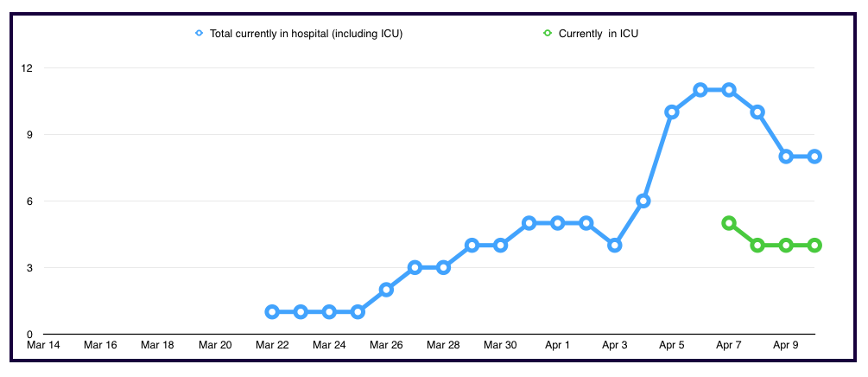
Task: Click the blue data point at Mar 28
Action: point(443,267)
